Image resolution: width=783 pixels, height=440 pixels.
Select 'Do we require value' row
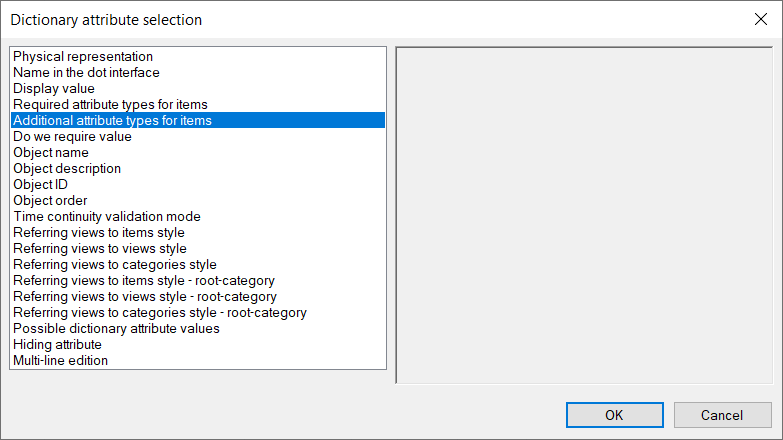[198, 136]
